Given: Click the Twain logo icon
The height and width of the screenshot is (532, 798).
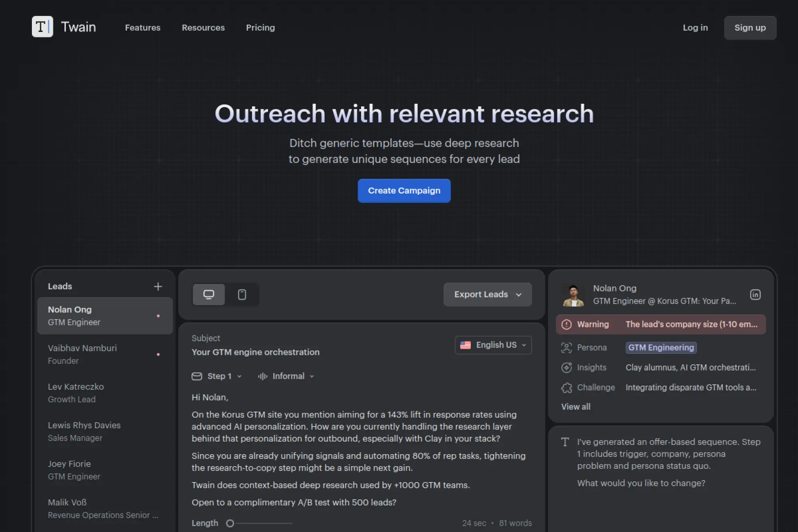Looking at the screenshot, I should coord(42,27).
